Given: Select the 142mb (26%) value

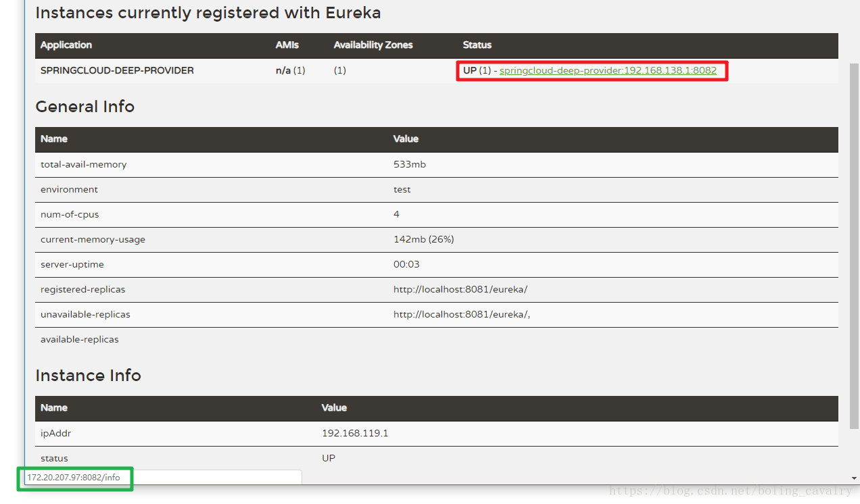Looking at the screenshot, I should pos(423,239).
